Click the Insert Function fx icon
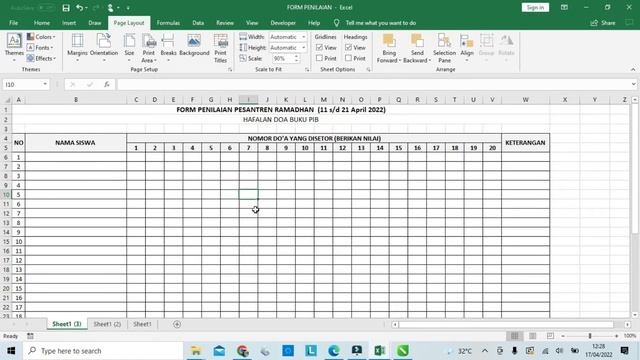This screenshot has height=360, width=640. (107, 84)
